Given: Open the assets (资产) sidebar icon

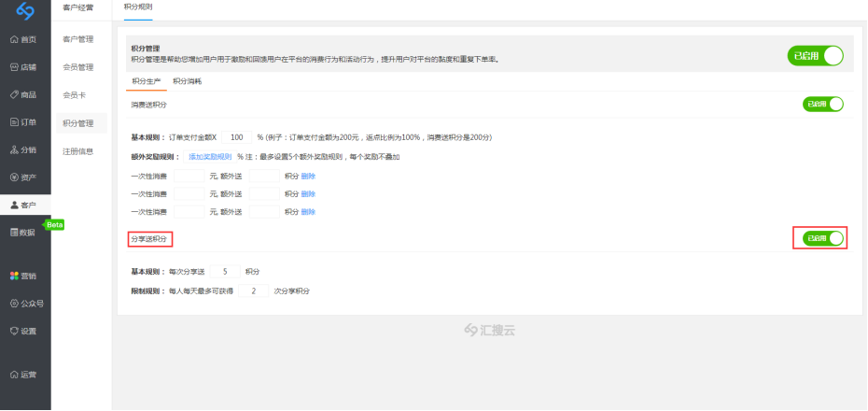Looking at the screenshot, I should coord(14,177).
